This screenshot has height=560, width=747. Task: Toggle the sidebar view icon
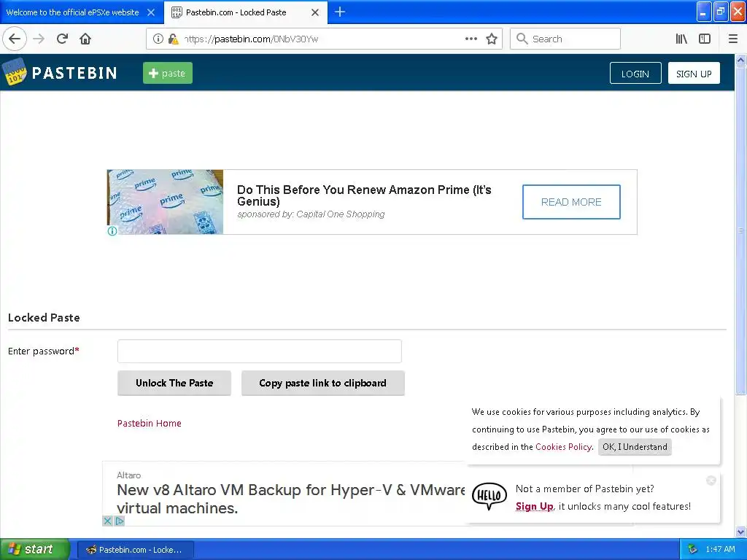(705, 39)
